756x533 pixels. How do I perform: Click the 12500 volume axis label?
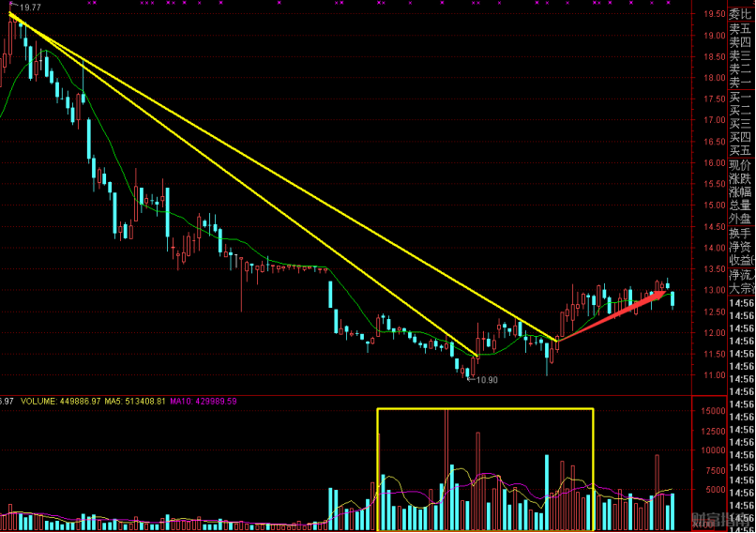[714, 432]
